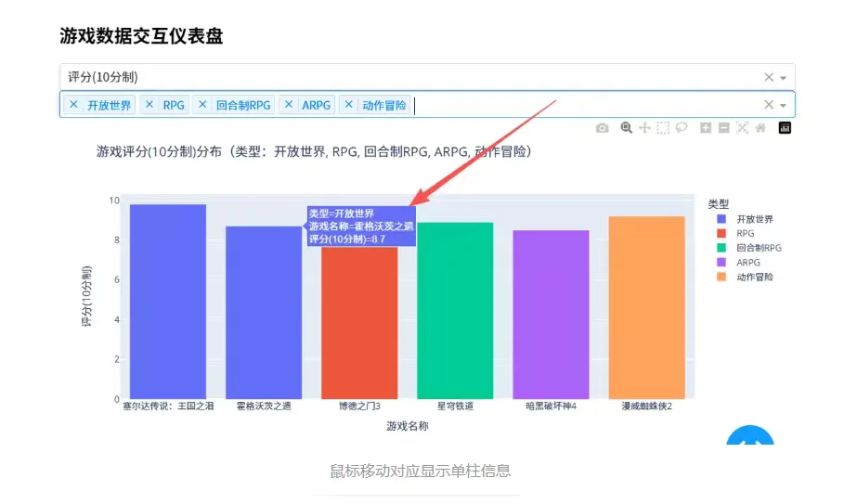844x504 pixels.
Task: Click the x-axis label 漫威蜘蛛侠2
Action: tap(647, 407)
